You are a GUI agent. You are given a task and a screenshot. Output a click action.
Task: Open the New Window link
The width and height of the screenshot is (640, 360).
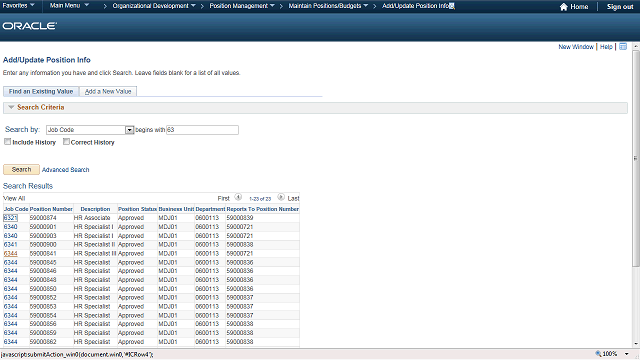click(576, 47)
